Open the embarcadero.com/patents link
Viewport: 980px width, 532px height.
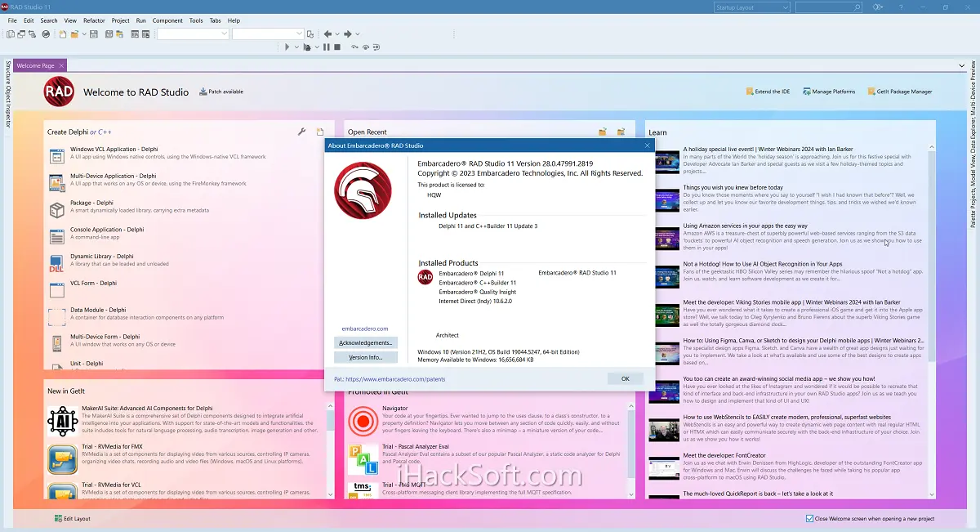[x=395, y=379]
